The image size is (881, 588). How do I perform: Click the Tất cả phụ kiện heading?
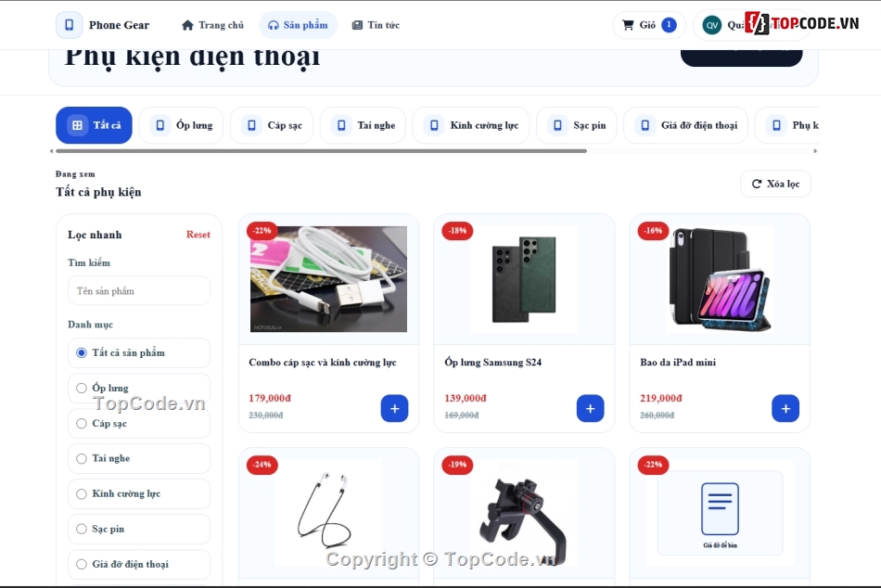pyautogui.click(x=98, y=192)
